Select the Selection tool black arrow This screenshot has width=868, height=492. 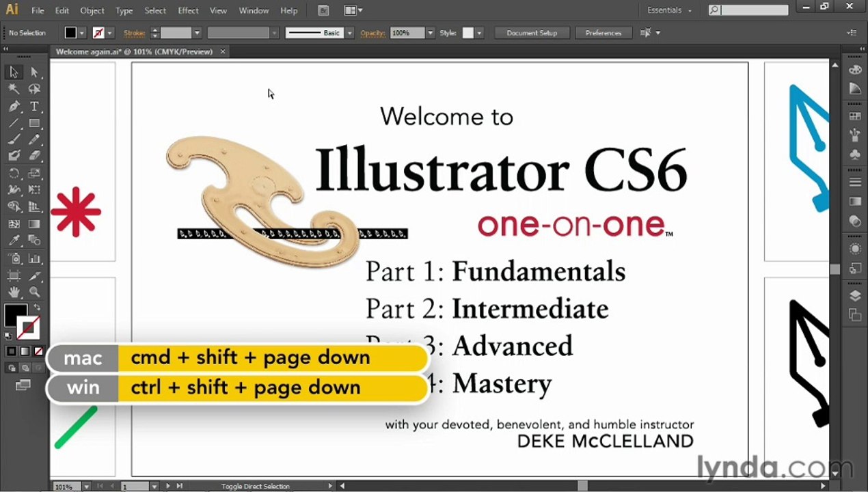pos(14,72)
